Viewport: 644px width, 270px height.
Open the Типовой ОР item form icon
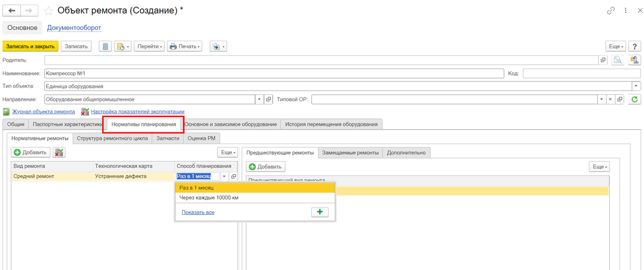click(619, 99)
